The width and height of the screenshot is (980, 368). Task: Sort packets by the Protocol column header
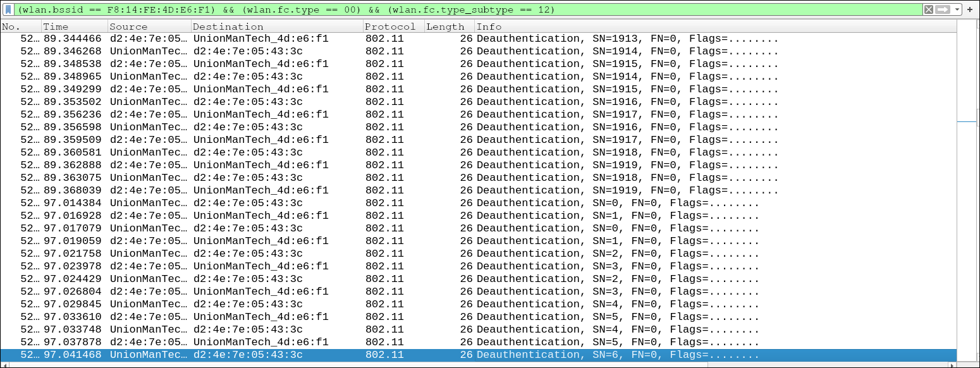(x=394, y=27)
